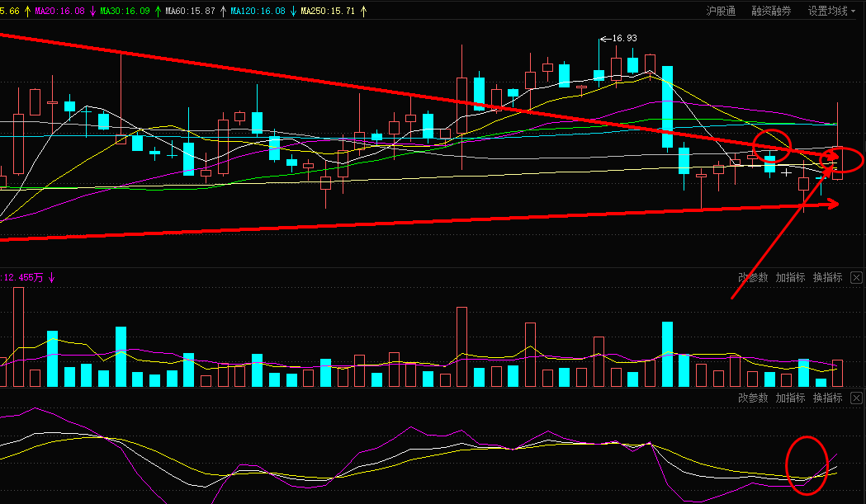Select the MA60:15.87 moving average label

(x=190, y=11)
